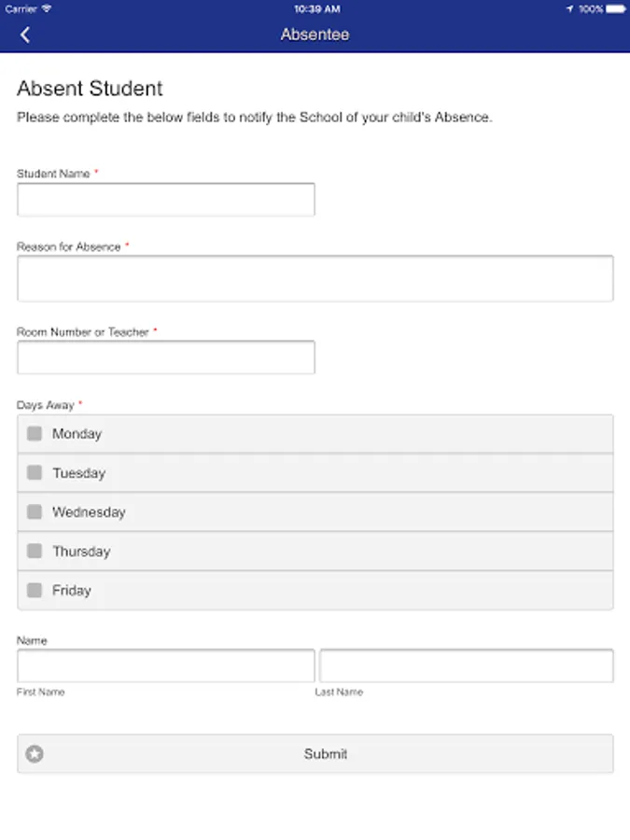Tap the Absent Student heading
Screen dimensions: 630x840
point(90,90)
